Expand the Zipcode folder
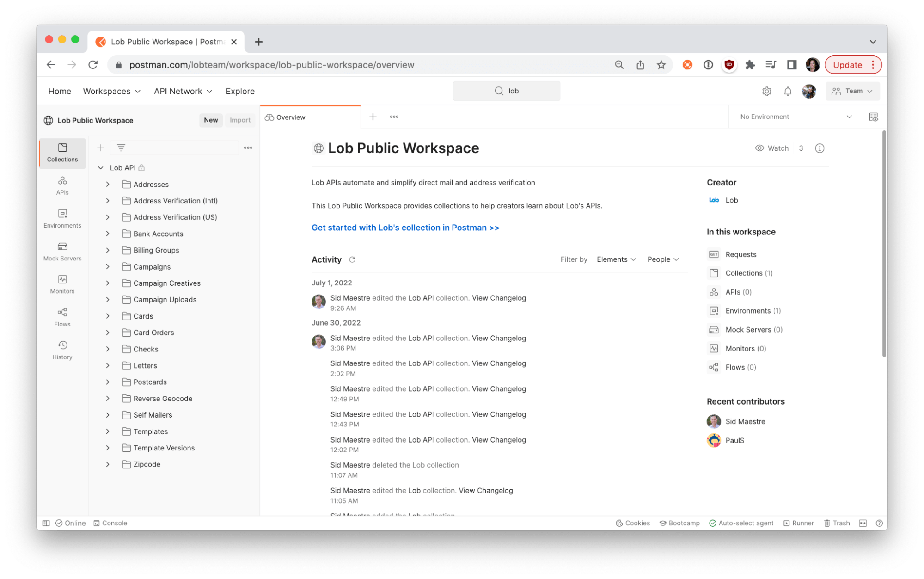This screenshot has width=924, height=579. tap(108, 464)
